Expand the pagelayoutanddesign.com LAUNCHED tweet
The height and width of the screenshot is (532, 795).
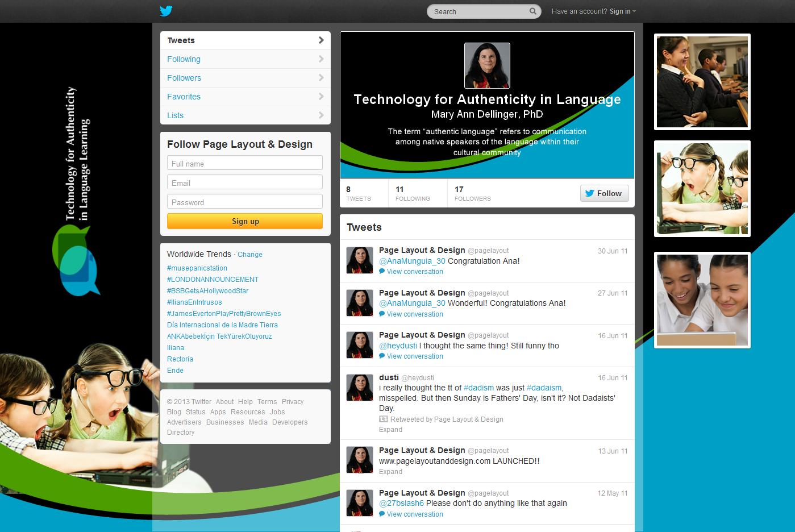(x=390, y=472)
